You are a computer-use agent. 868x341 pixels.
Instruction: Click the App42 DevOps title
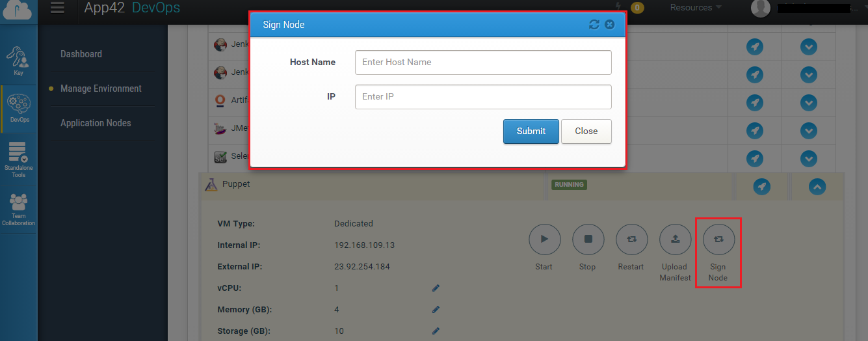pos(132,8)
